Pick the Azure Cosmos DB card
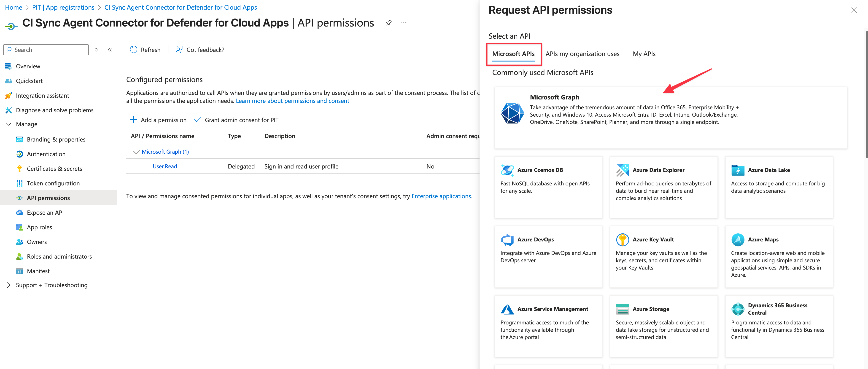The height and width of the screenshot is (369, 868). click(548, 187)
